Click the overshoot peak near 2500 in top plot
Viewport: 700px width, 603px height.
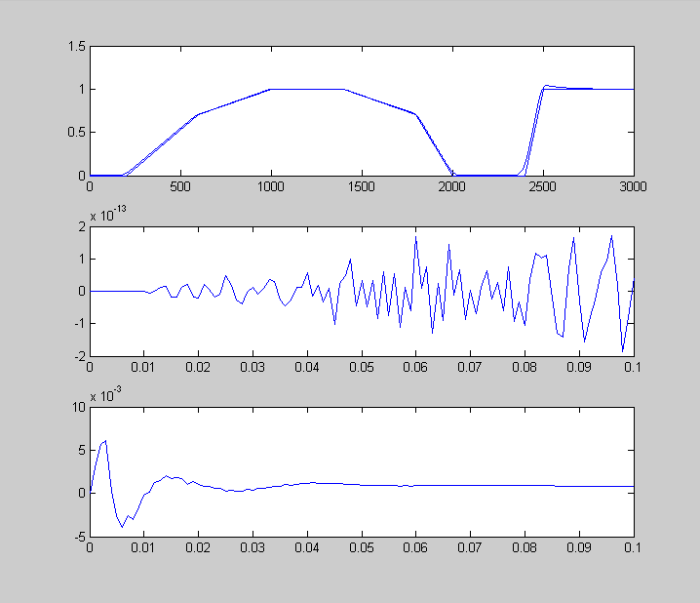tap(547, 86)
